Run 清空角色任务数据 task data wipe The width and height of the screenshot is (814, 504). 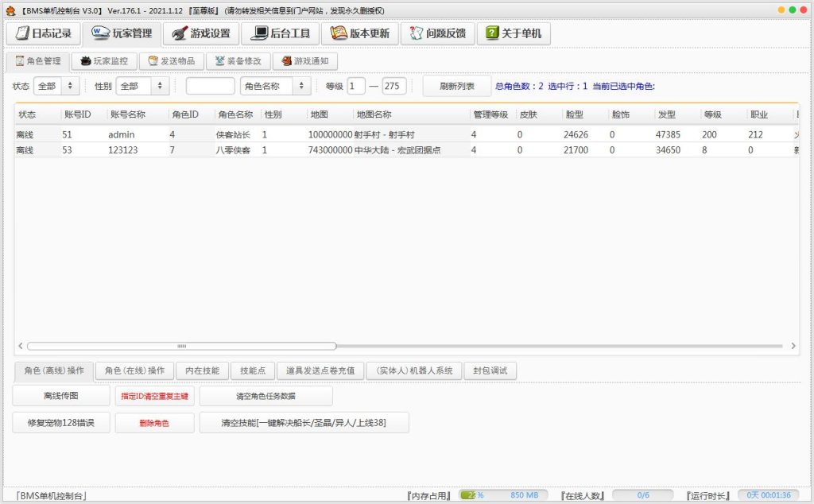pyautogui.click(x=265, y=396)
